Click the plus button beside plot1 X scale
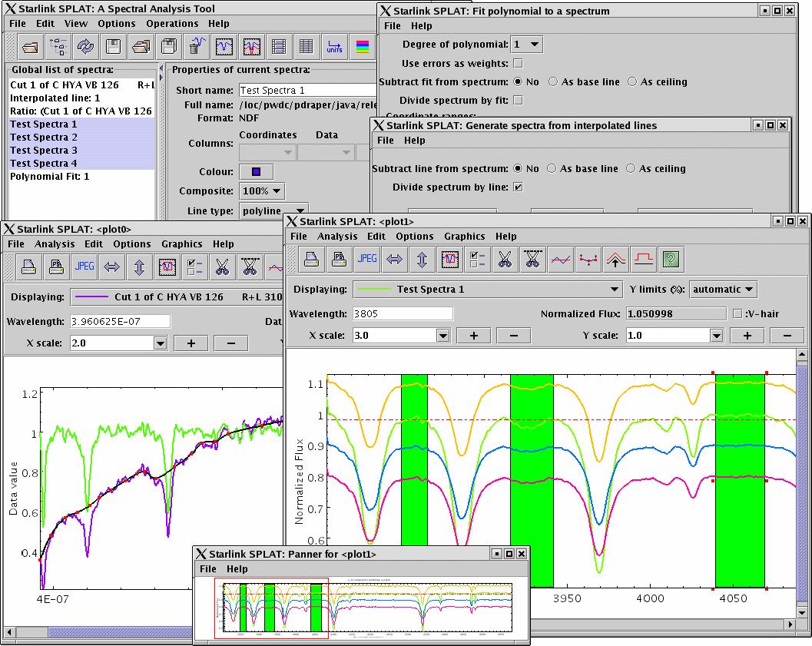This screenshot has height=646, width=812. (x=473, y=336)
